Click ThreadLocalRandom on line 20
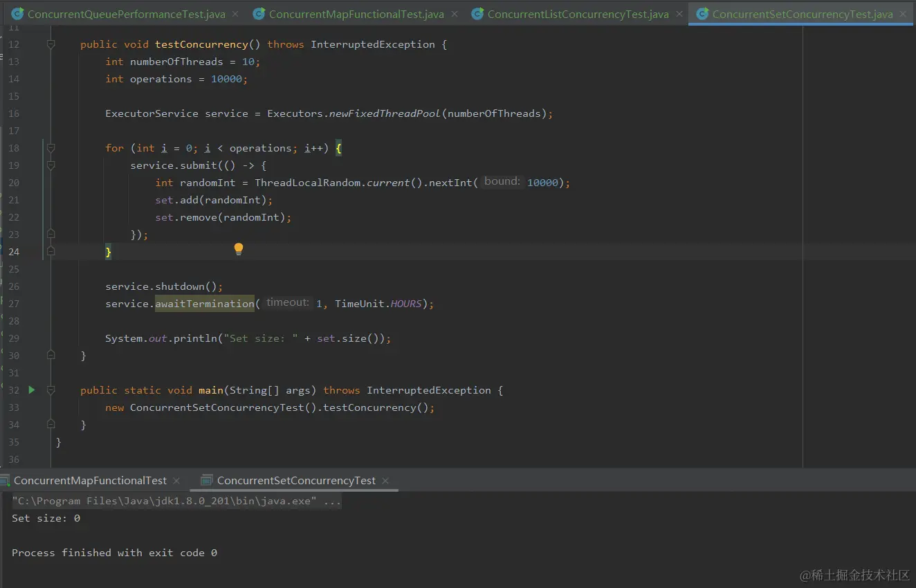This screenshot has width=916, height=588. click(x=308, y=183)
